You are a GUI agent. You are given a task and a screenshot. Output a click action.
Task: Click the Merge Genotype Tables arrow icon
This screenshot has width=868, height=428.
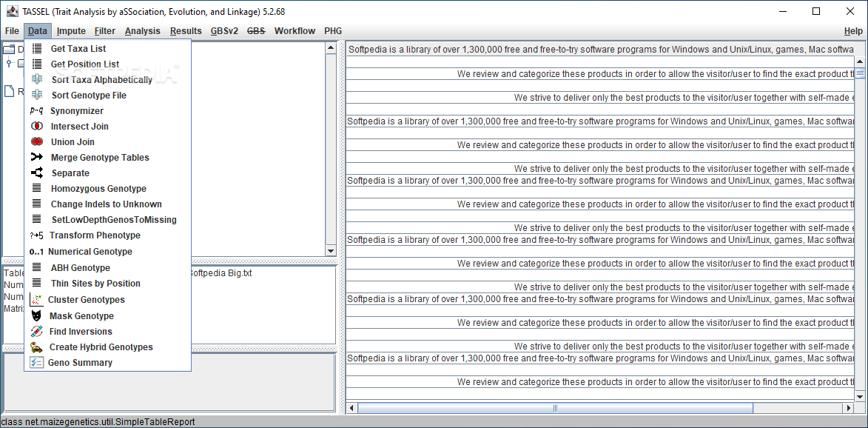point(37,157)
